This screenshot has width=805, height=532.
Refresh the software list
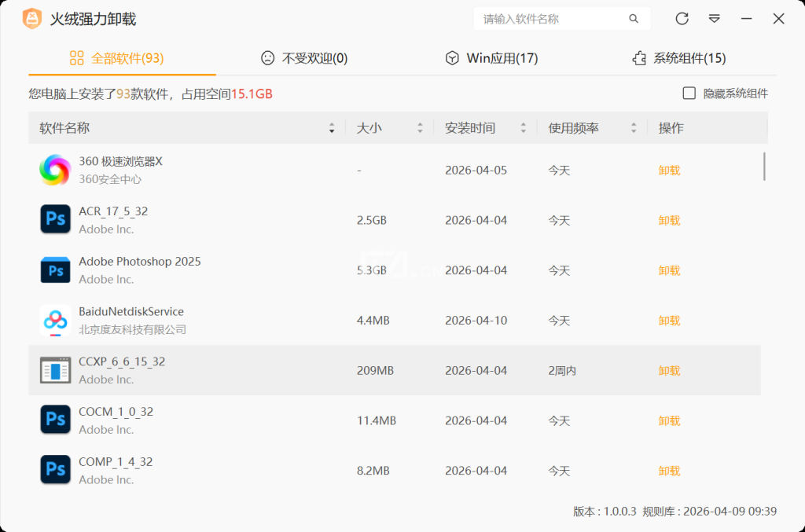682,19
